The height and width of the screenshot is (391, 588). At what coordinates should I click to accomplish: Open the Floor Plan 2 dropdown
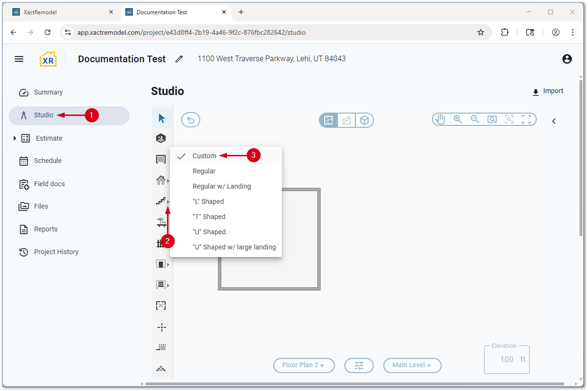(x=304, y=365)
